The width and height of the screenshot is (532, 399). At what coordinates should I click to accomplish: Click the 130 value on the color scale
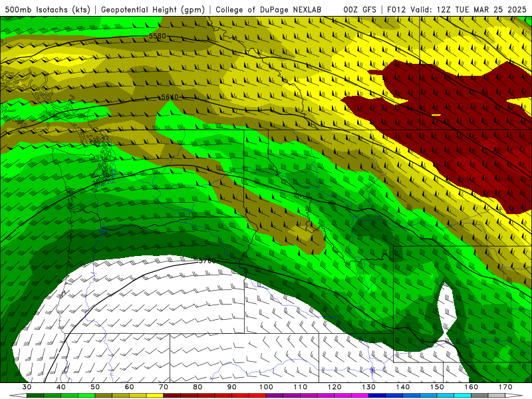click(368, 387)
